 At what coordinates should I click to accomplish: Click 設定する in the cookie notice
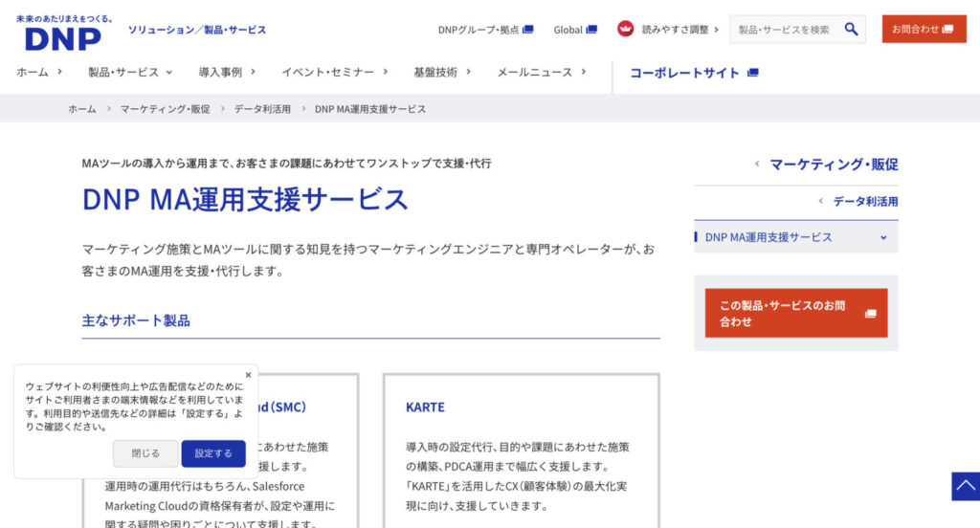click(213, 453)
